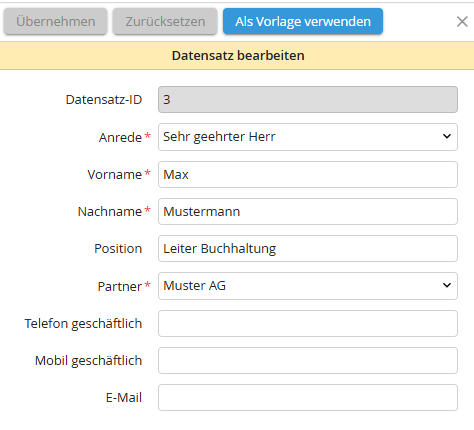The height and width of the screenshot is (430, 474).
Task: Click the Zurücksetzen button
Action: pos(165,21)
